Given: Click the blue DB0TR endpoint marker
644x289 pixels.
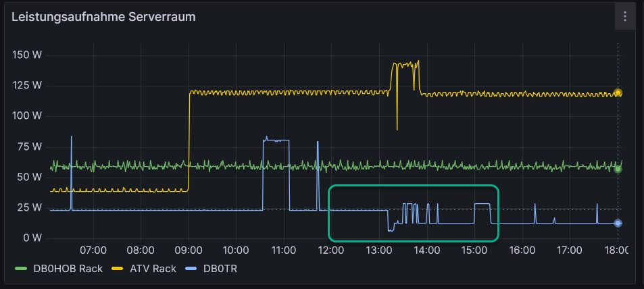Looking at the screenshot, I should 618,224.
